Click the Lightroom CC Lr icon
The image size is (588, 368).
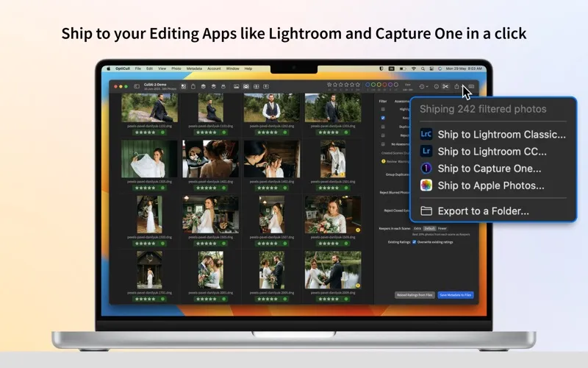[426, 151]
